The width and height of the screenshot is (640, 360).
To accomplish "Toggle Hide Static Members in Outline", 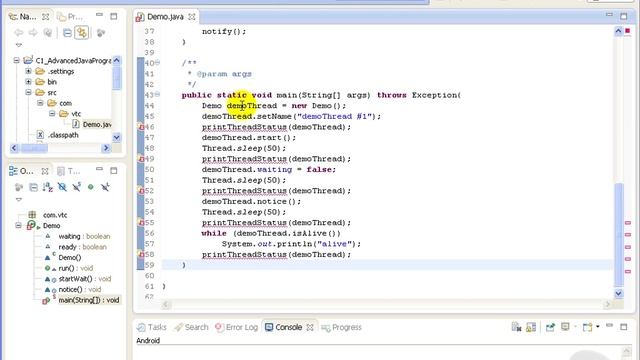I will [x=77, y=187].
